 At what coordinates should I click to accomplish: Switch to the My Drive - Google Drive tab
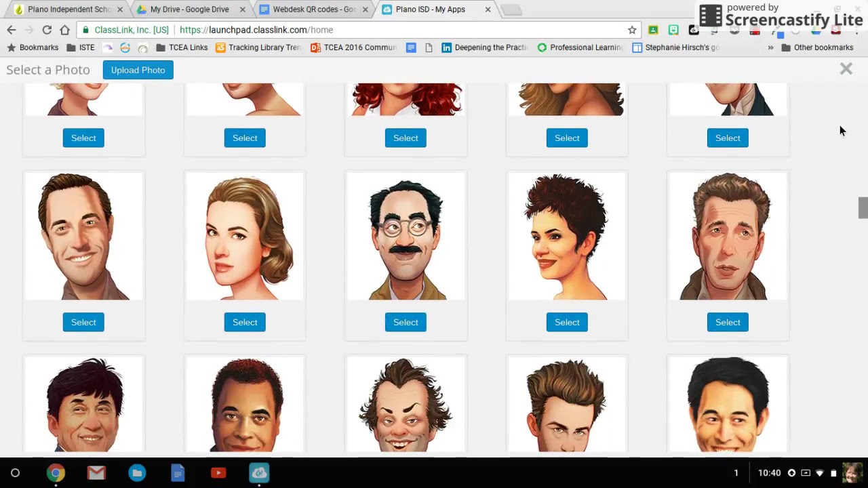click(189, 9)
